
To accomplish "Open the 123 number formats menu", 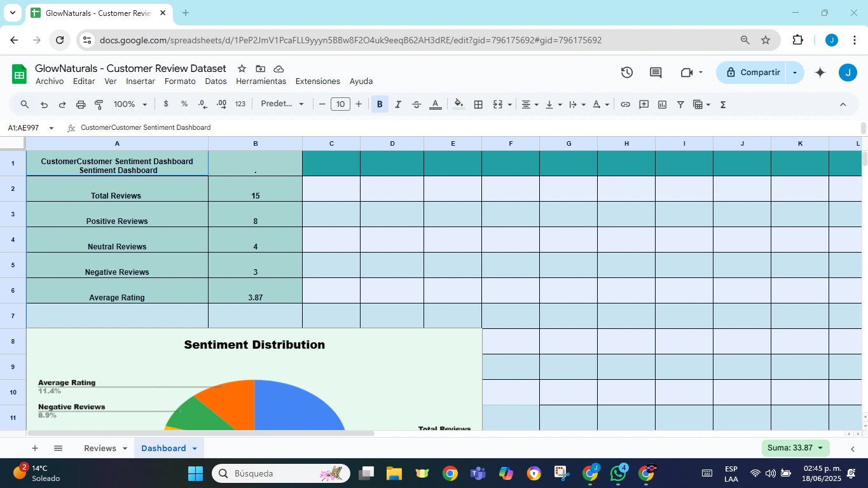I will coord(240,104).
